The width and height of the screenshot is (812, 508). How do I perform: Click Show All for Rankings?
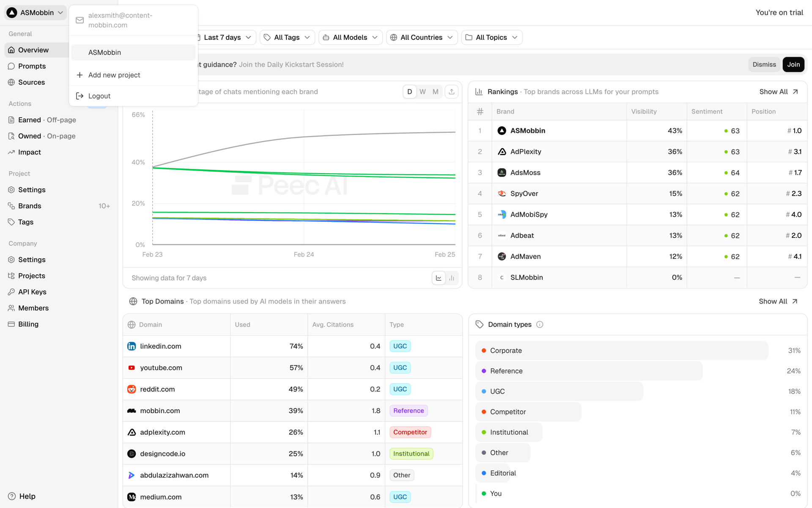(x=779, y=92)
